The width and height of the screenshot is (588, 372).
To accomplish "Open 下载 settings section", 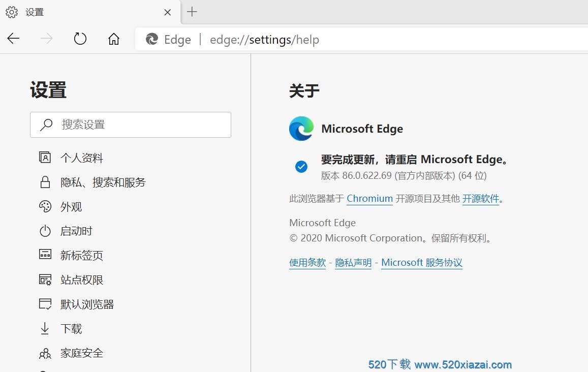I will point(71,328).
